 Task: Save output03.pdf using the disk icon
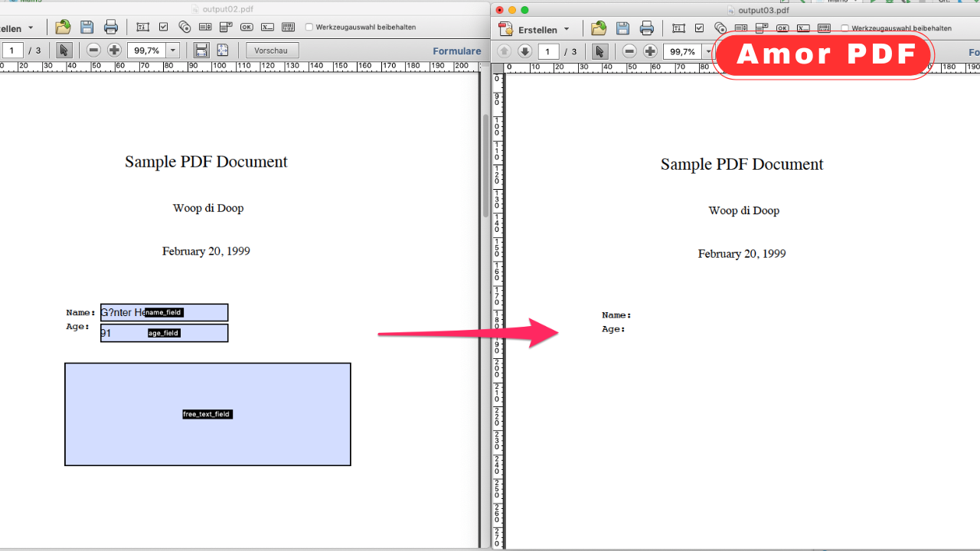pyautogui.click(x=622, y=27)
